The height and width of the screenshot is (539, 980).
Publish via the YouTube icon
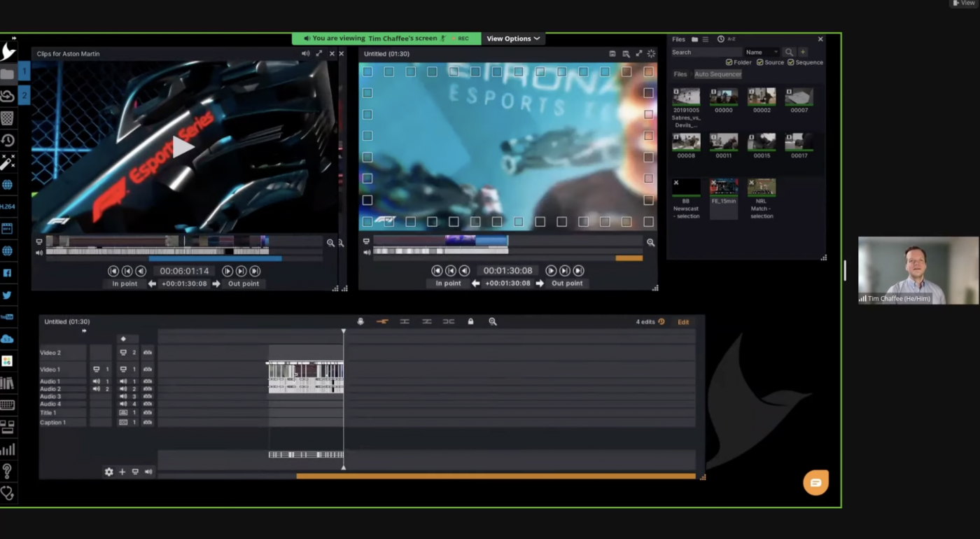[7, 316]
